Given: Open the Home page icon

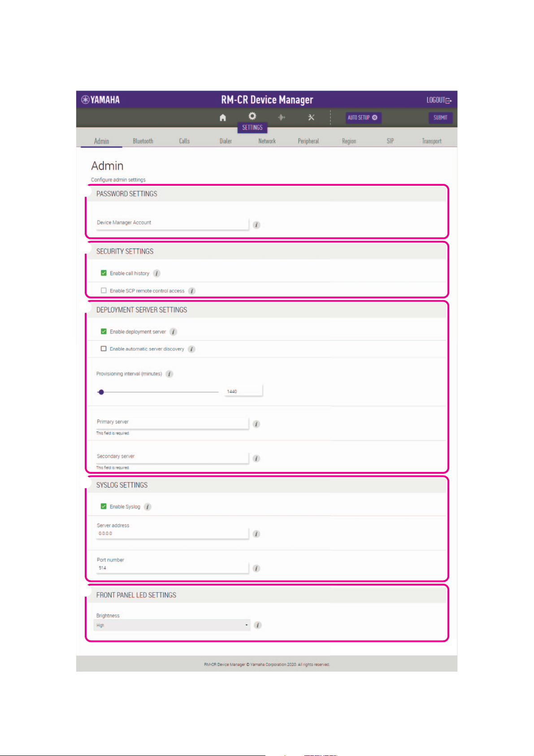Looking at the screenshot, I should pos(223,118).
